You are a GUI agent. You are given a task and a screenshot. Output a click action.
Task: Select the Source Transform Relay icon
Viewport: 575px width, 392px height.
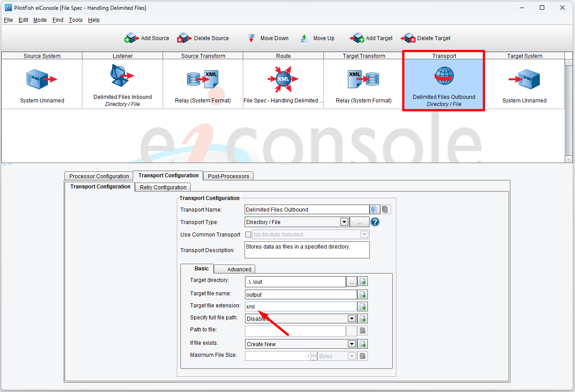point(203,79)
